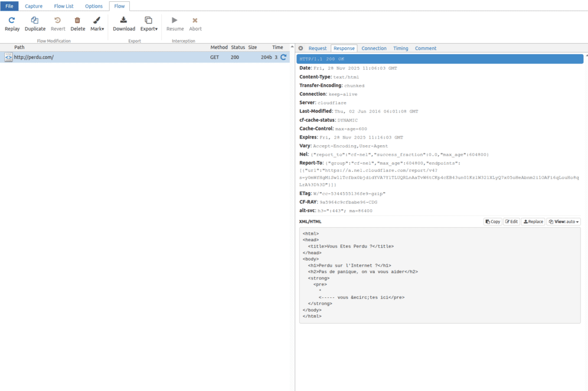Copy the response body with the Copy button
Screen dimensions: 588x391
492,221
